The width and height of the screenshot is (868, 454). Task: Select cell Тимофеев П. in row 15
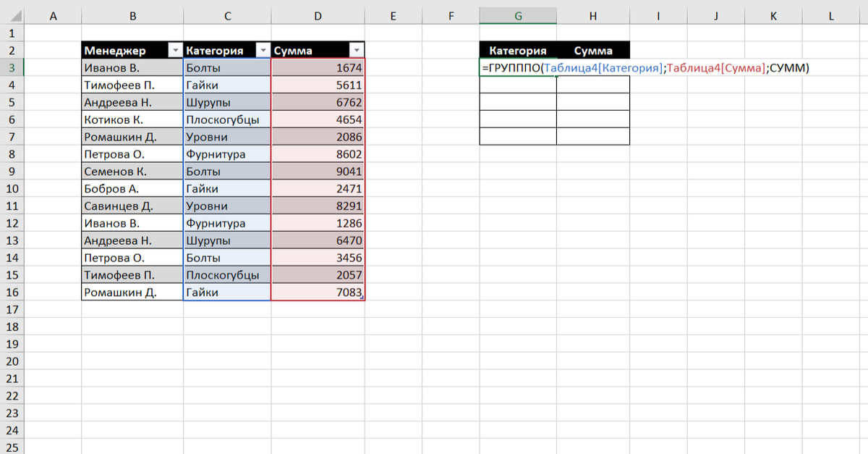pos(132,275)
